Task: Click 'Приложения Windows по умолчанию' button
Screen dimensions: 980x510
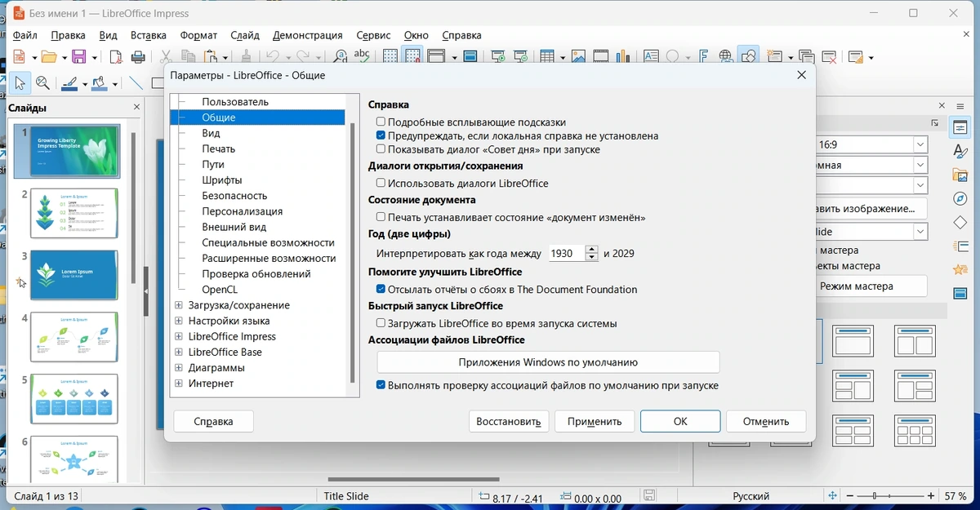Action: click(x=548, y=362)
